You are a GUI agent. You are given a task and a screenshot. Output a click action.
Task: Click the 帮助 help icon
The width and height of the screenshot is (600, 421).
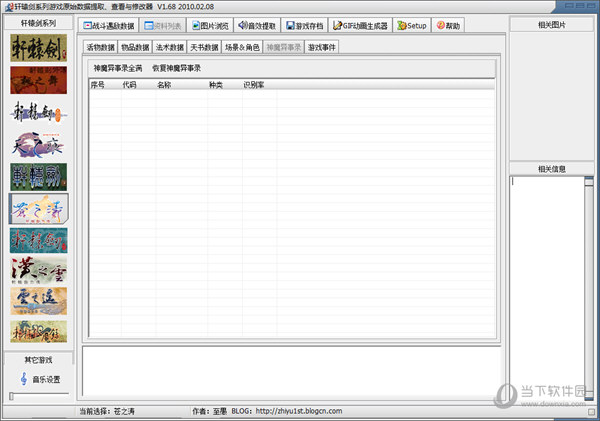point(449,25)
